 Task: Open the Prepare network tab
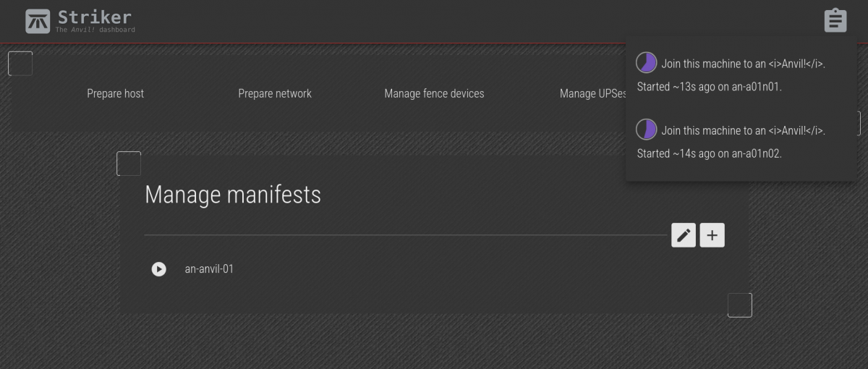275,93
